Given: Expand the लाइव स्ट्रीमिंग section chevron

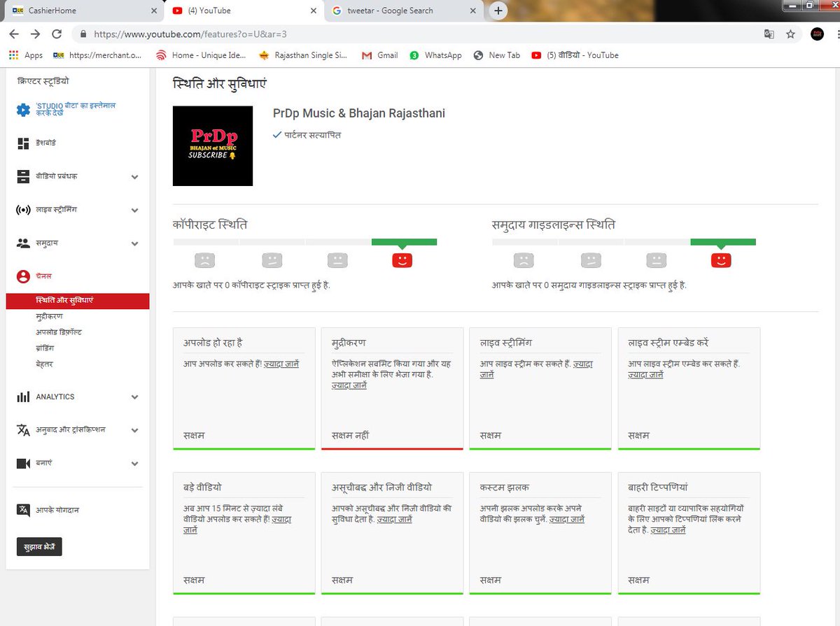Looking at the screenshot, I should click(134, 211).
